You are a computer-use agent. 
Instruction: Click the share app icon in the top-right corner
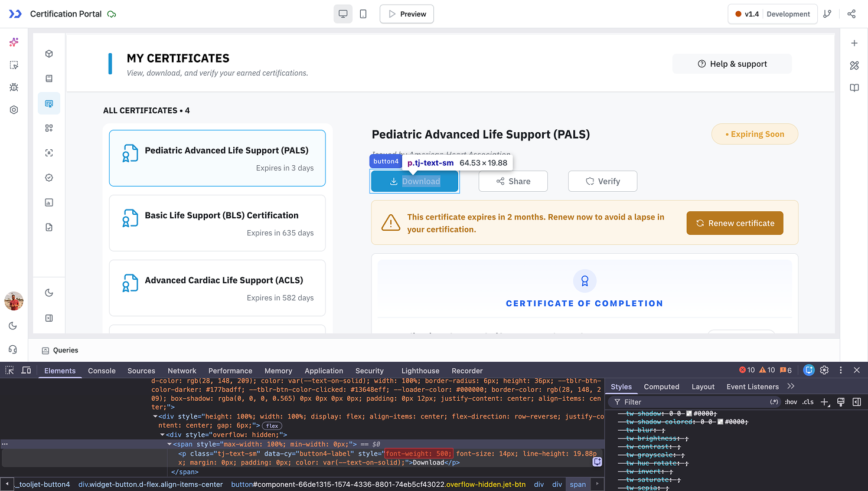point(851,14)
